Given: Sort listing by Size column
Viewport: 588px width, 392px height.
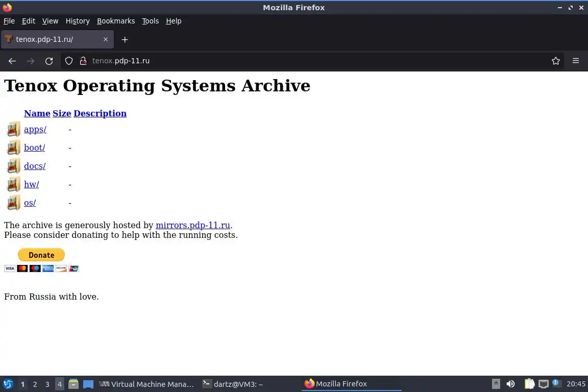Looking at the screenshot, I should point(62,113).
